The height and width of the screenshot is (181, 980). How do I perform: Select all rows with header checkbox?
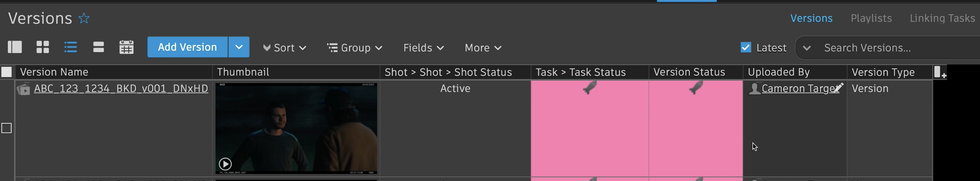pyautogui.click(x=6, y=72)
